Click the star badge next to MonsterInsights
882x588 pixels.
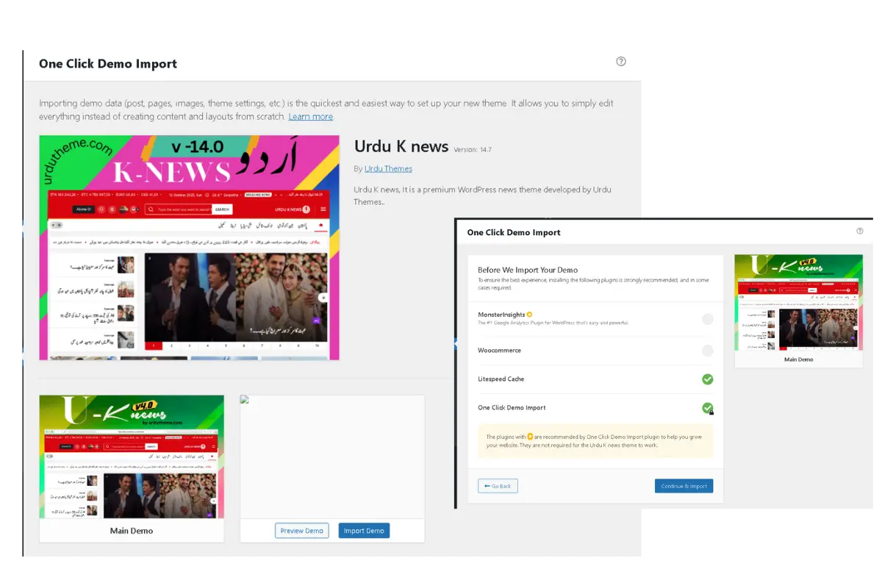[x=529, y=315]
